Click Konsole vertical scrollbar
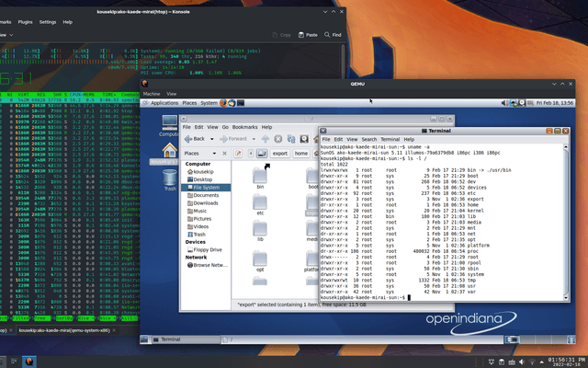This screenshot has height=368, width=588. [x=343, y=62]
